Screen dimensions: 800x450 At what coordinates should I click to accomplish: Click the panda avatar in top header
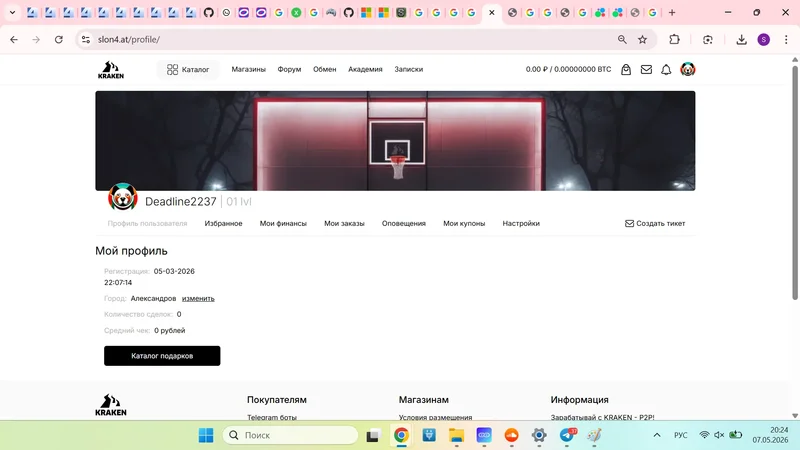(687, 69)
